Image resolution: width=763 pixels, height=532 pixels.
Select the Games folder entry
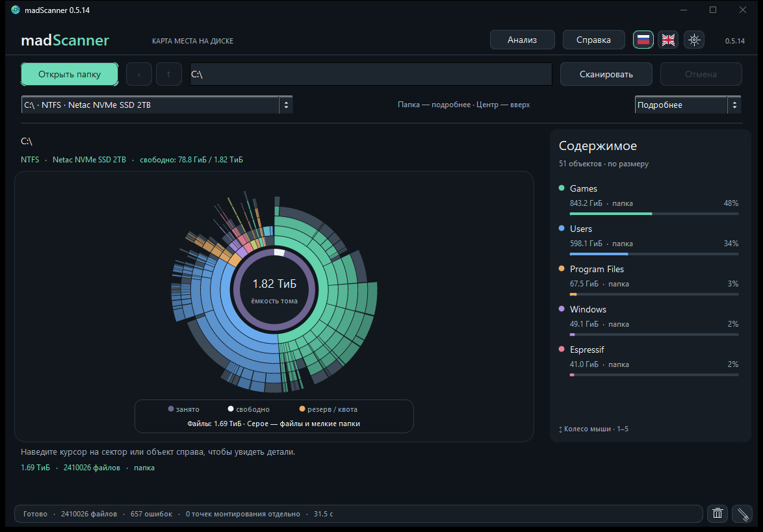point(649,200)
